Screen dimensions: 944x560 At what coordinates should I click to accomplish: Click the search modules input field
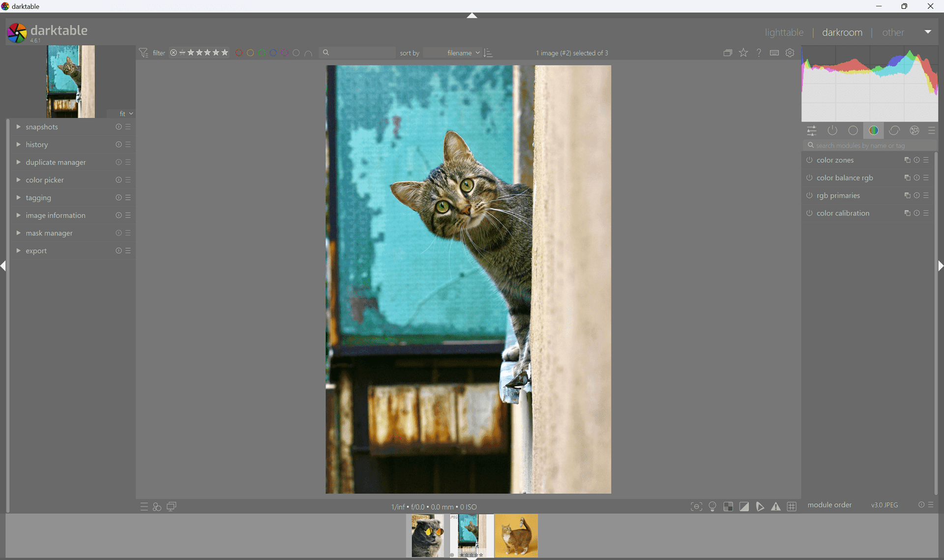pos(869,146)
